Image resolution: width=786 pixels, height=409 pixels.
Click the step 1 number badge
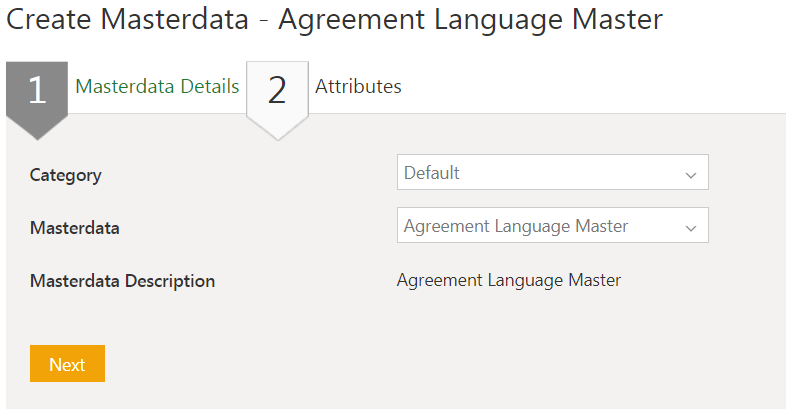coord(37,89)
